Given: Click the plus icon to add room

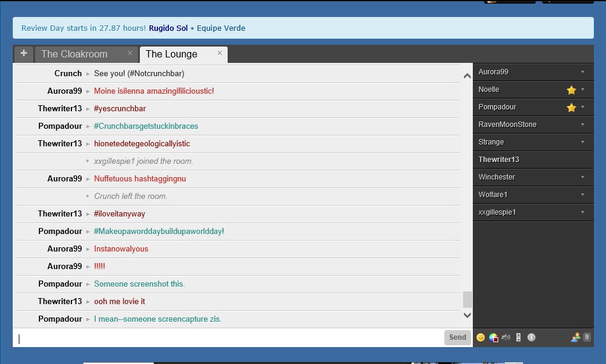Looking at the screenshot, I should (x=24, y=53).
